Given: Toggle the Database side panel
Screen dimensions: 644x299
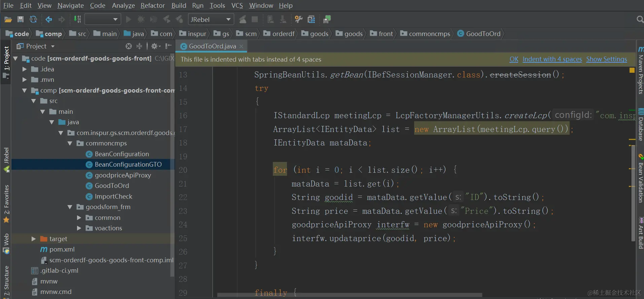Looking at the screenshot, I should tap(641, 124).
